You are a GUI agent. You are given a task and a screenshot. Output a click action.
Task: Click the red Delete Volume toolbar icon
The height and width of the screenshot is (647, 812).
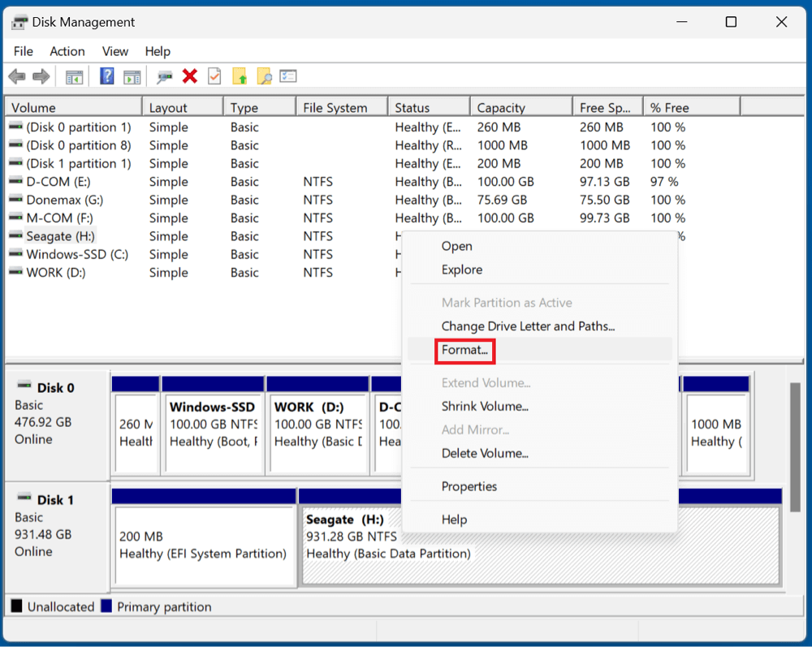(188, 75)
